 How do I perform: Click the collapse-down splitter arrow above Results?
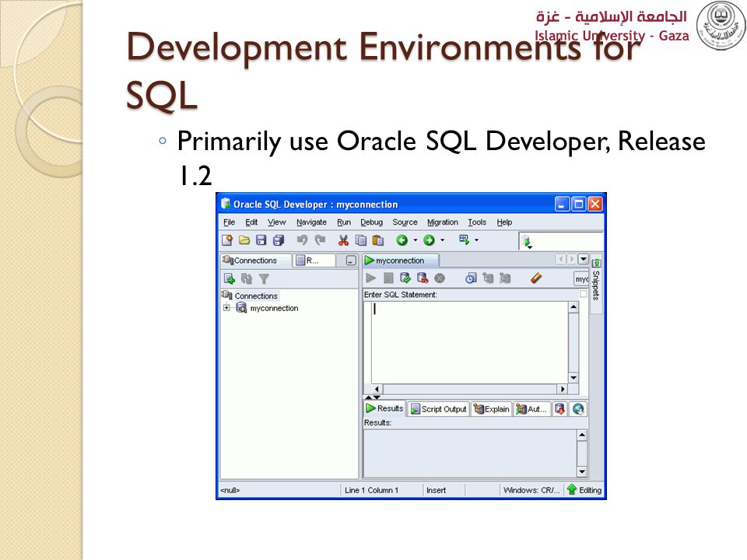[x=377, y=397]
